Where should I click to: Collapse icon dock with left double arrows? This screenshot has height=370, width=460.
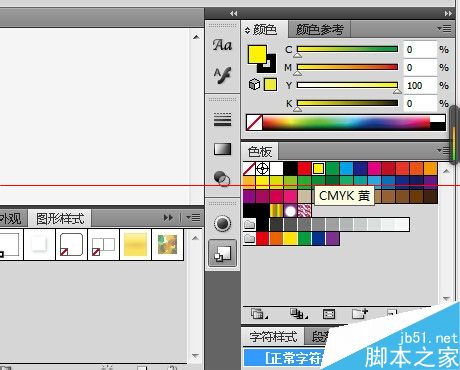coord(233,13)
